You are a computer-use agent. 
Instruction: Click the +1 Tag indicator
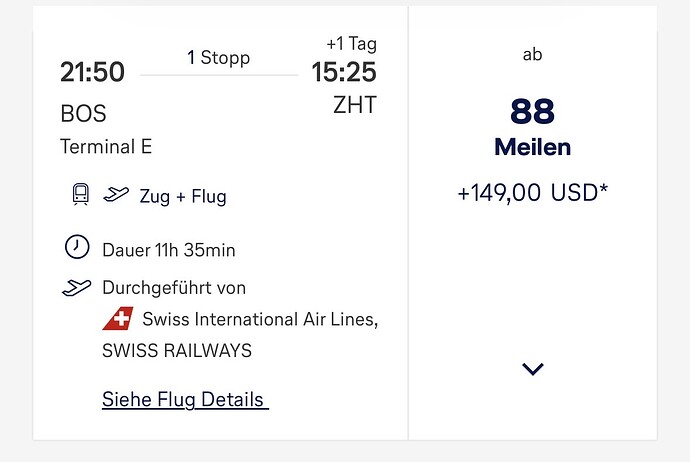click(351, 44)
